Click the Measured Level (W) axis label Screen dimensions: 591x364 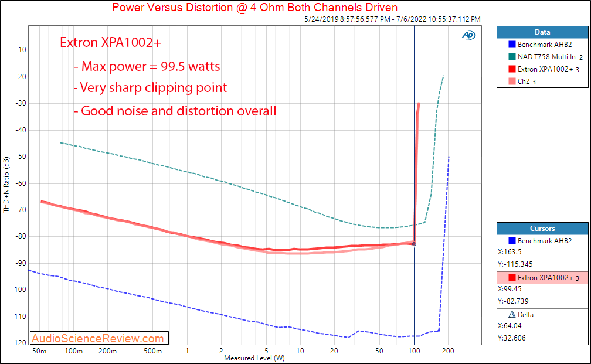click(x=254, y=358)
